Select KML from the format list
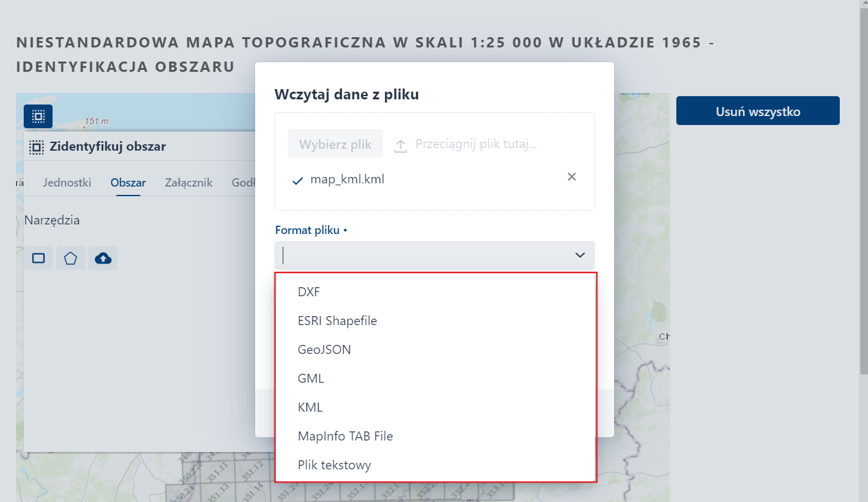Viewport: 868px width, 502px height. click(x=310, y=406)
